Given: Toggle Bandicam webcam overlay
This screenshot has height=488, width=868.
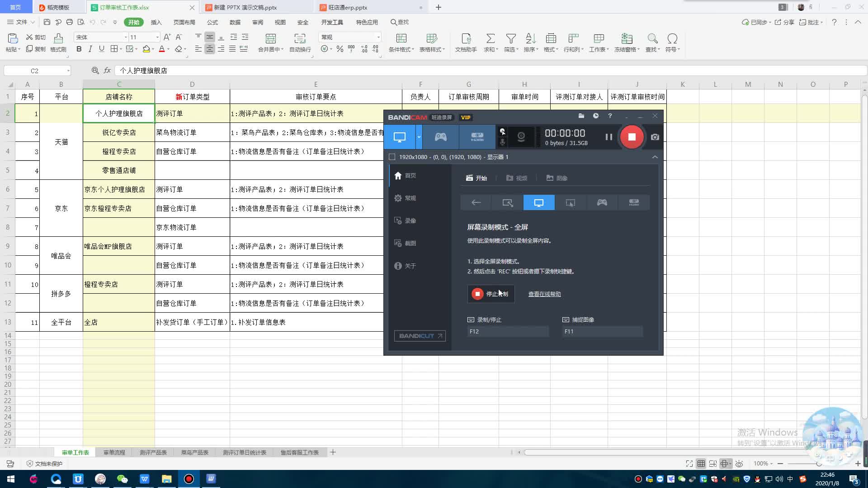Looking at the screenshot, I should 521,137.
